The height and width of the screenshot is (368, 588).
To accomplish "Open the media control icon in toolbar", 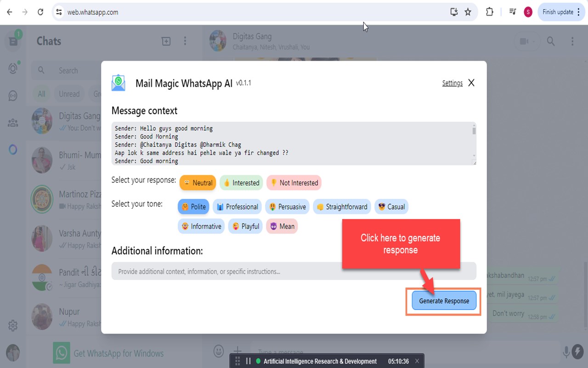I will pyautogui.click(x=513, y=12).
